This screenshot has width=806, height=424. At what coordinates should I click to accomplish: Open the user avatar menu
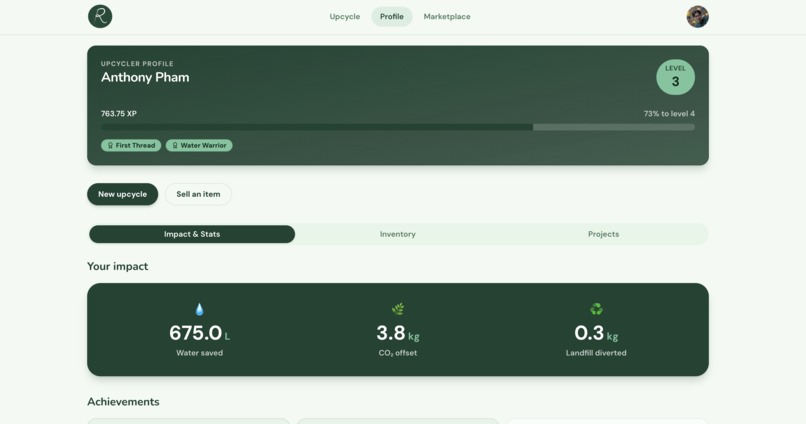click(698, 16)
